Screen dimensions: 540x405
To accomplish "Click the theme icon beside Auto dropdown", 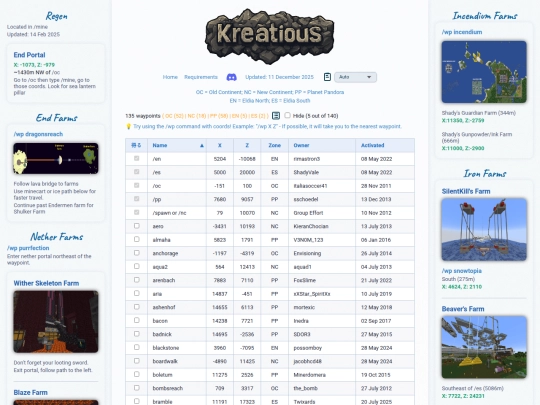I will [x=327, y=77].
